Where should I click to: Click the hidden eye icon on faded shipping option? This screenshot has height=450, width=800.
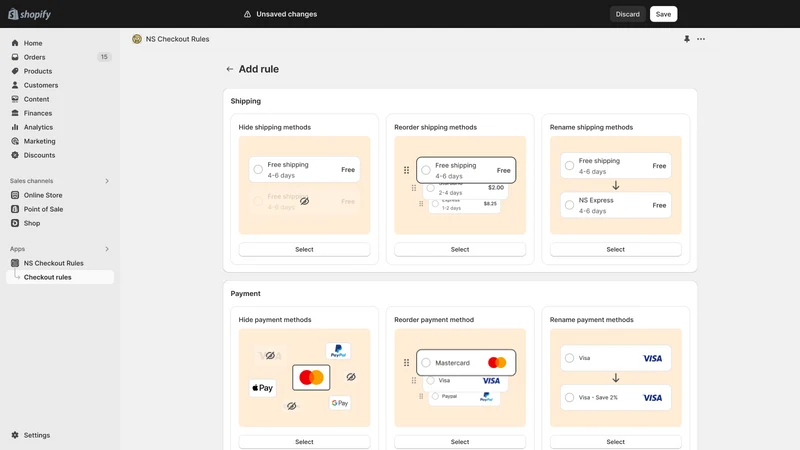pos(304,201)
